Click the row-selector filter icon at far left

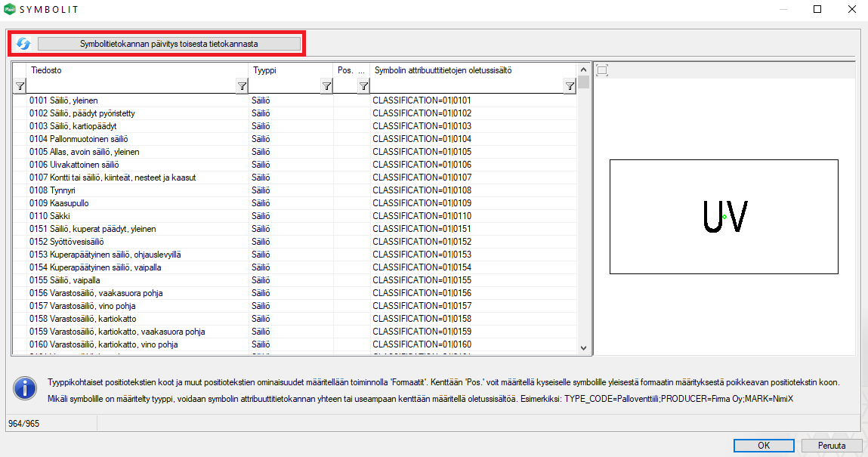[x=19, y=87]
